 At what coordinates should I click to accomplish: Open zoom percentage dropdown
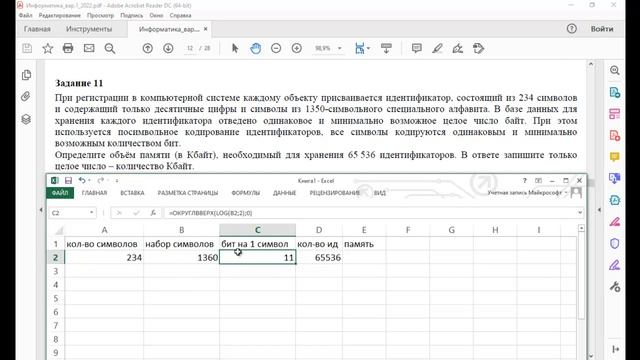click(340, 48)
